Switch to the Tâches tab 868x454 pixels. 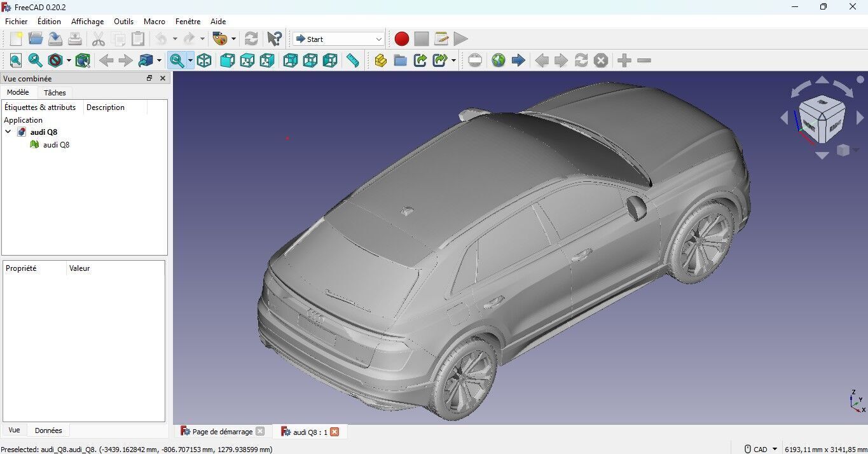click(55, 93)
